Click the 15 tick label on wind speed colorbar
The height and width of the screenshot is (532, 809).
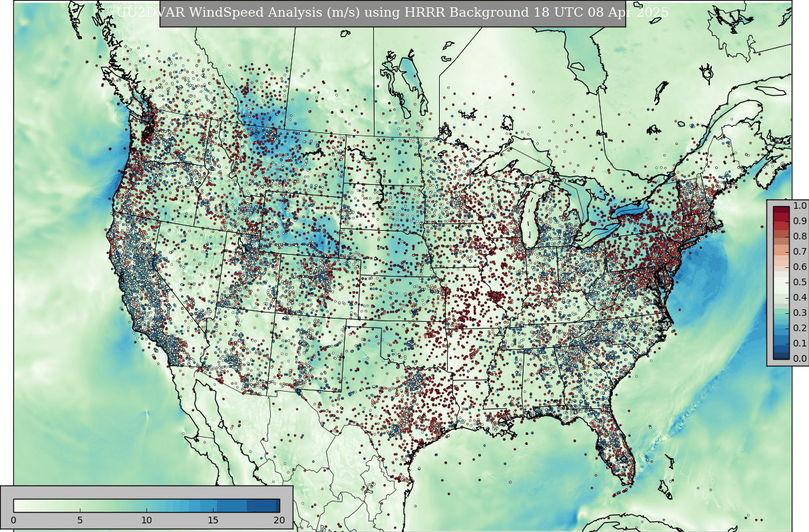[x=213, y=521]
